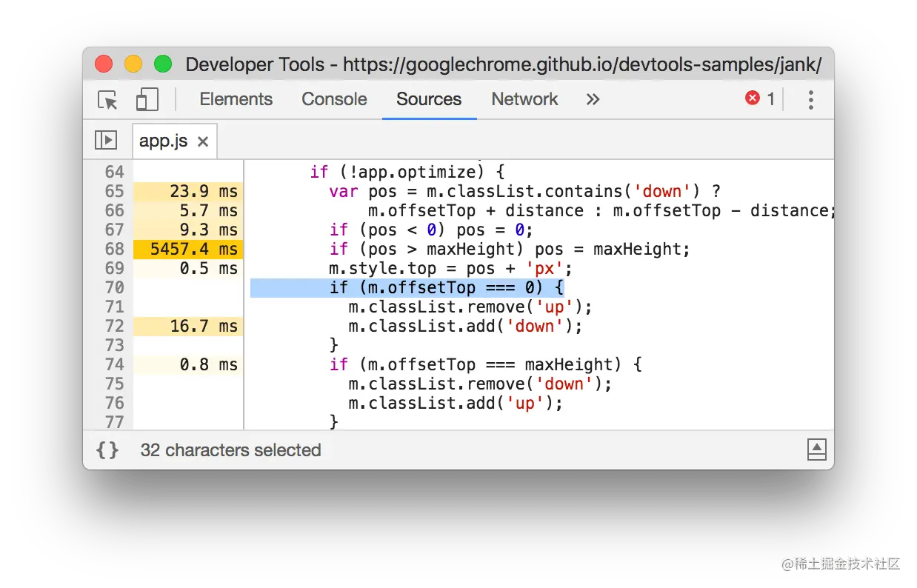Image resolution: width=917 pixels, height=588 pixels.
Task: Click the 'm.offsetTop + distance' continuation line
Action: (601, 210)
